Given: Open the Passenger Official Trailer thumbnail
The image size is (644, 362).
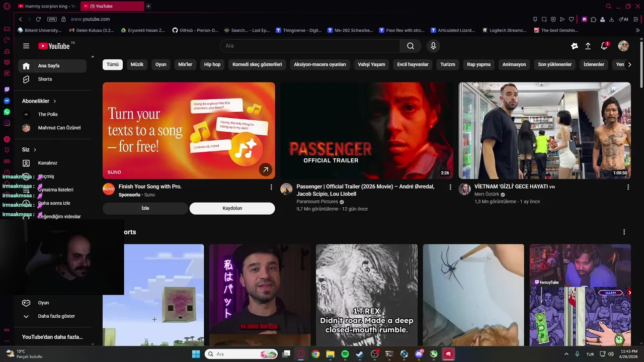Looking at the screenshot, I should 367,131.
